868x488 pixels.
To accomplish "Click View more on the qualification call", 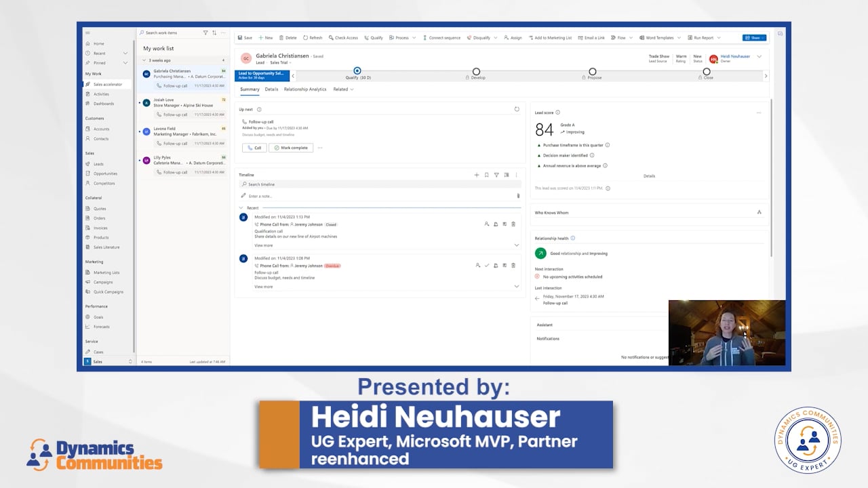I will [263, 244].
